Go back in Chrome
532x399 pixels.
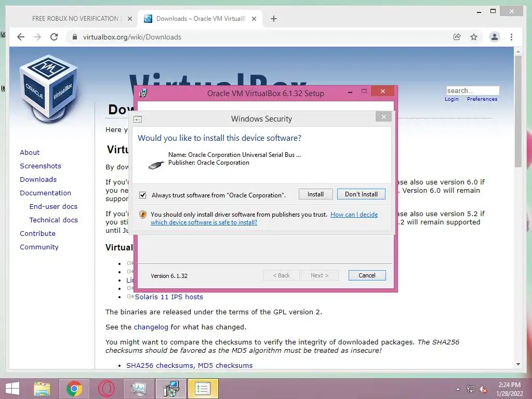(21, 37)
